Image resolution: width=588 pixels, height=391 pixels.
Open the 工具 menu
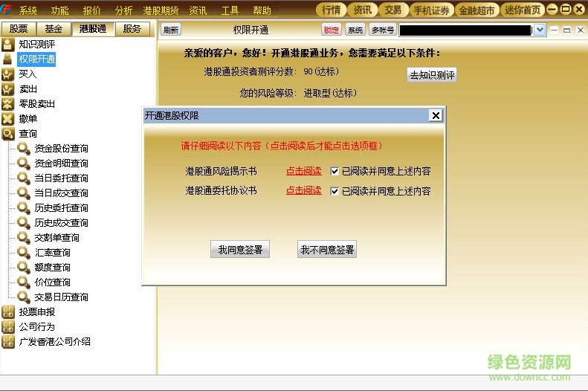[x=230, y=10]
